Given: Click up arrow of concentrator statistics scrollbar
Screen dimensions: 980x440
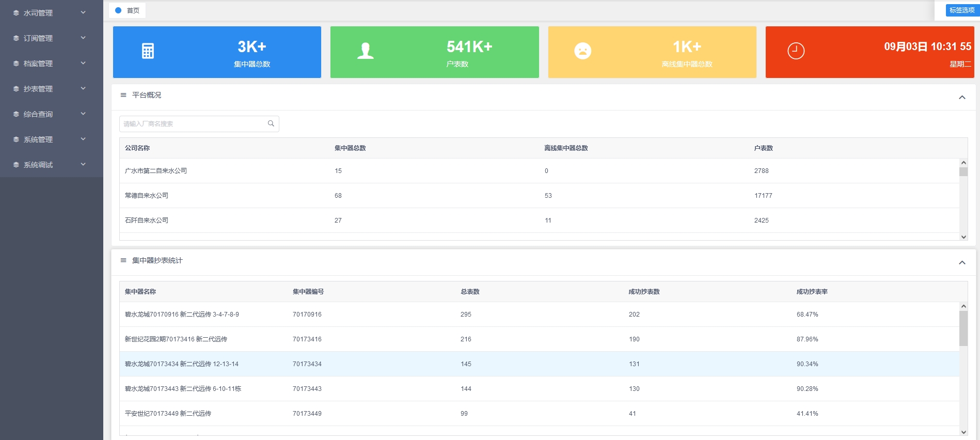Looking at the screenshot, I should click(x=963, y=306).
